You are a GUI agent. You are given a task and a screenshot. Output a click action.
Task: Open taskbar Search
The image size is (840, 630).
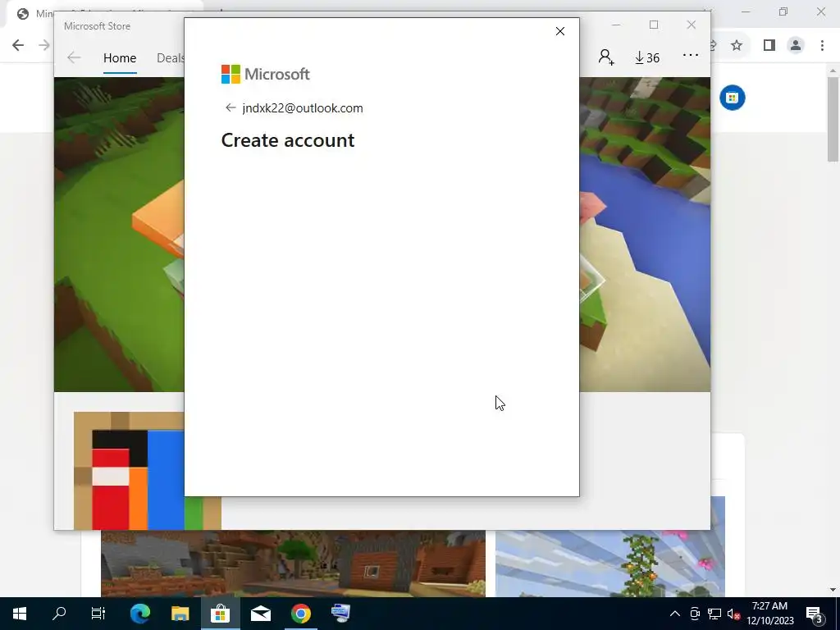(x=59, y=614)
